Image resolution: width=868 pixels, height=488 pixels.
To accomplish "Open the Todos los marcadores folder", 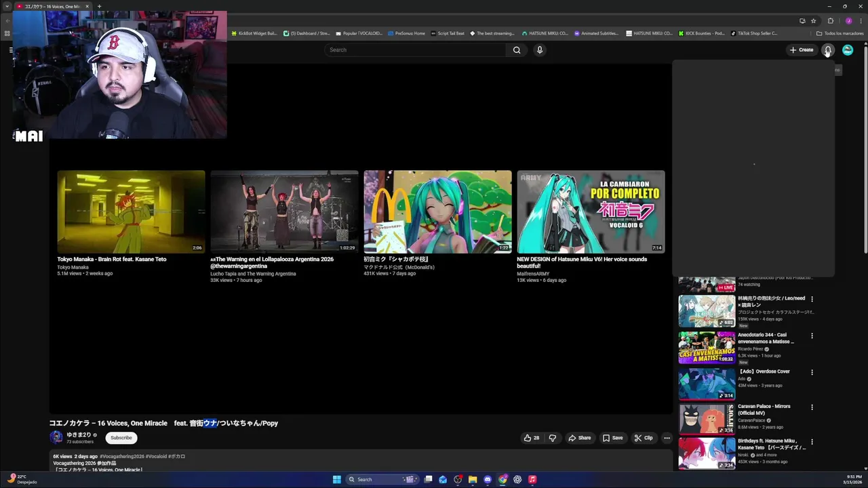I will 840,33.
